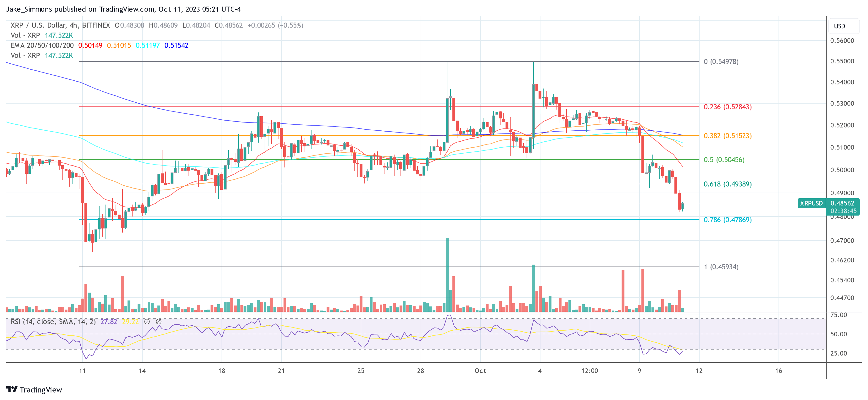Click the 16 date axis label
Image resolution: width=868 pixels, height=400 pixels.
(x=778, y=371)
